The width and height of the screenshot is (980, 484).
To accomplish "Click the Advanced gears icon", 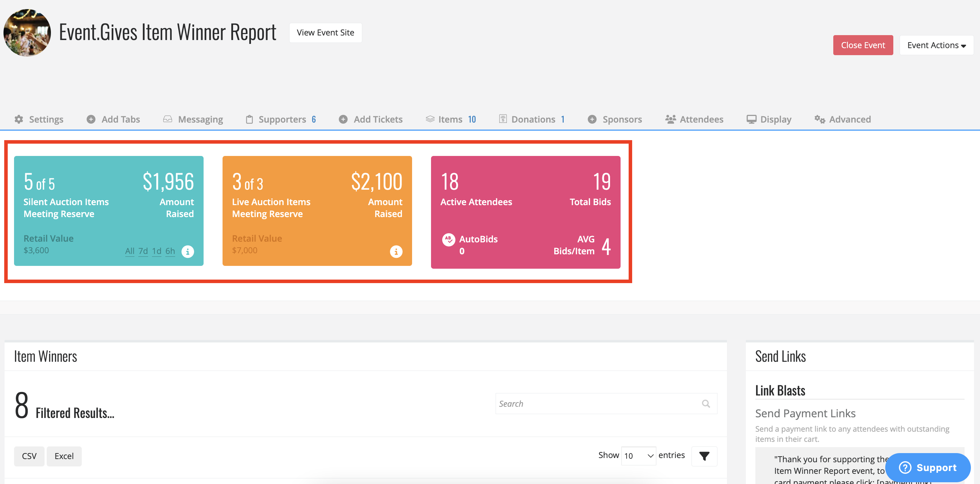I will 820,119.
